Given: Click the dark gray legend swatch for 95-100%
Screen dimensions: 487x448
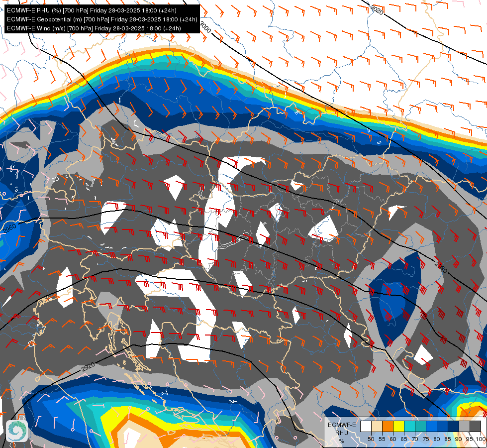Looking at the screenshot, I should pyautogui.click(x=476, y=426).
